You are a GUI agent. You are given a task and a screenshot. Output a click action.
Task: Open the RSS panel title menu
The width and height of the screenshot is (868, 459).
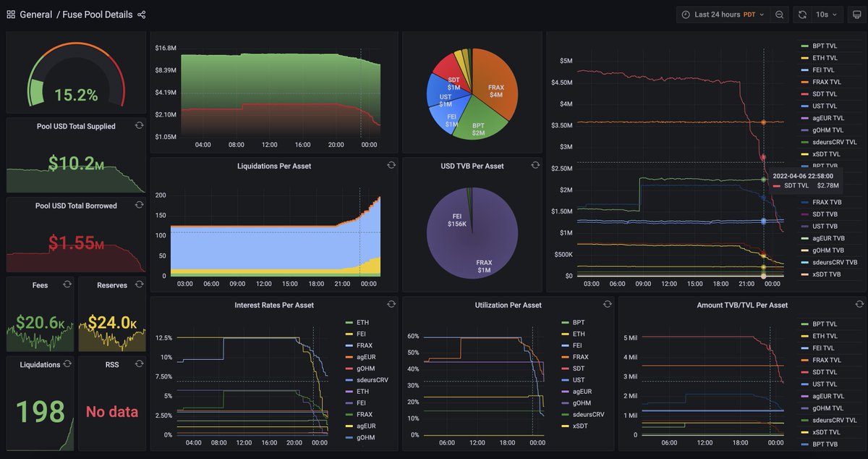112,365
